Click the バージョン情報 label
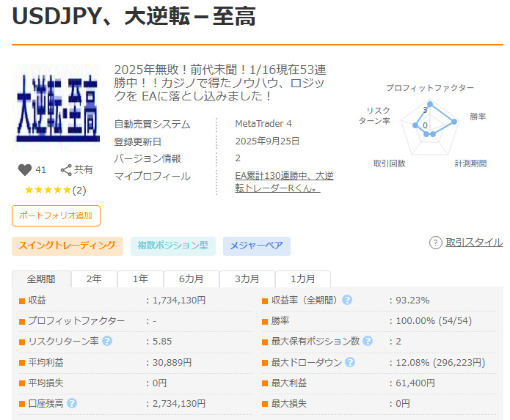Screen dimensions: 510x420 pyautogui.click(x=147, y=158)
